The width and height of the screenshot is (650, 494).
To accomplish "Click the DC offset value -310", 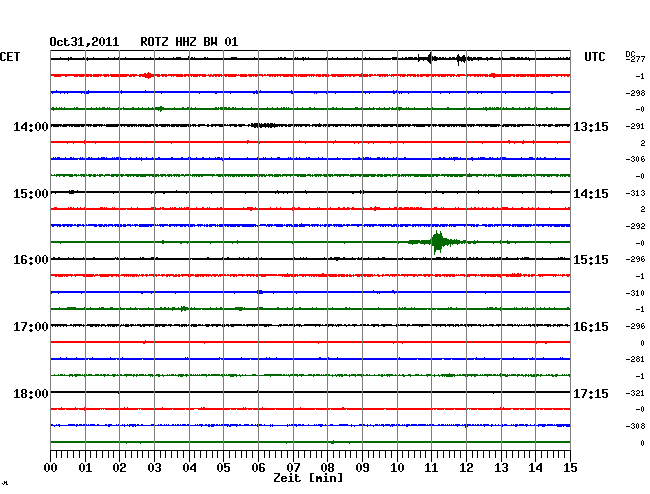I will pyautogui.click(x=635, y=293).
